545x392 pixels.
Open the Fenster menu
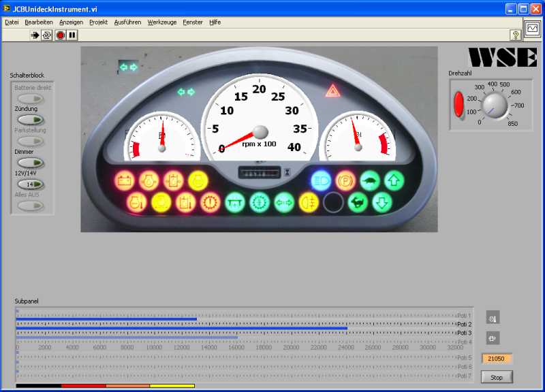click(x=193, y=22)
